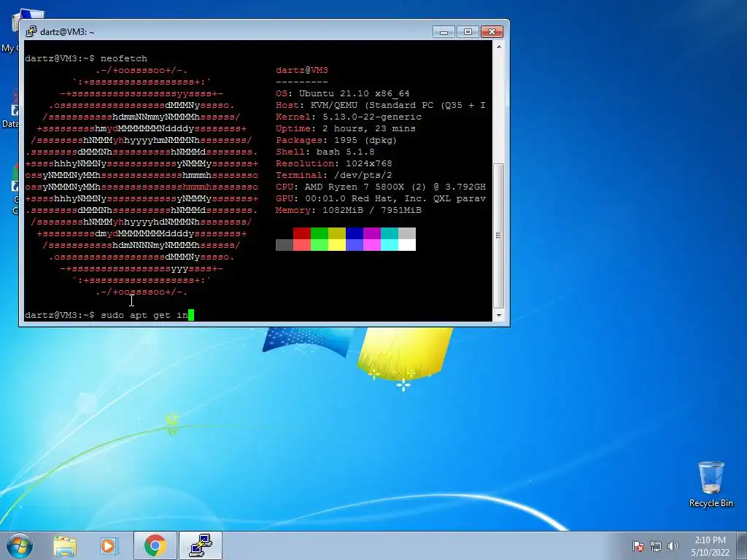Minimize the PuTTY terminal window

(444, 32)
